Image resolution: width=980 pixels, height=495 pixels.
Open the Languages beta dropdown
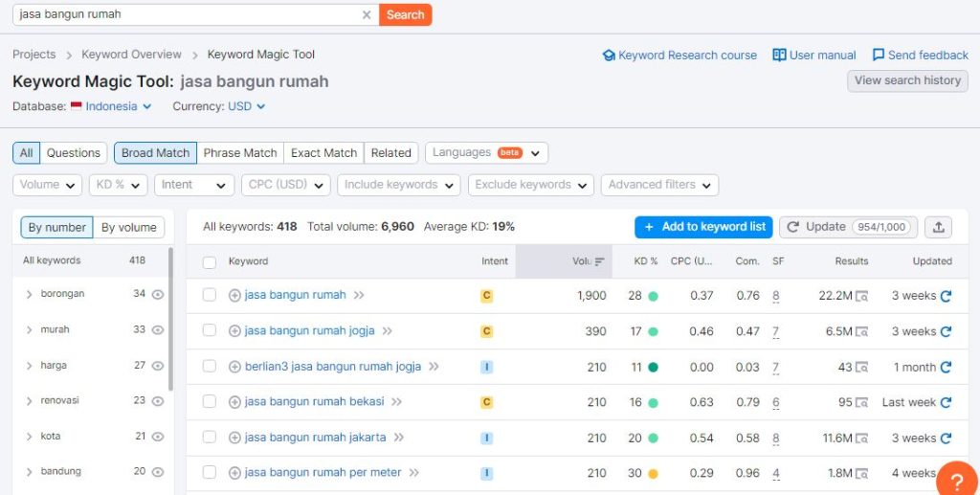[x=486, y=153]
